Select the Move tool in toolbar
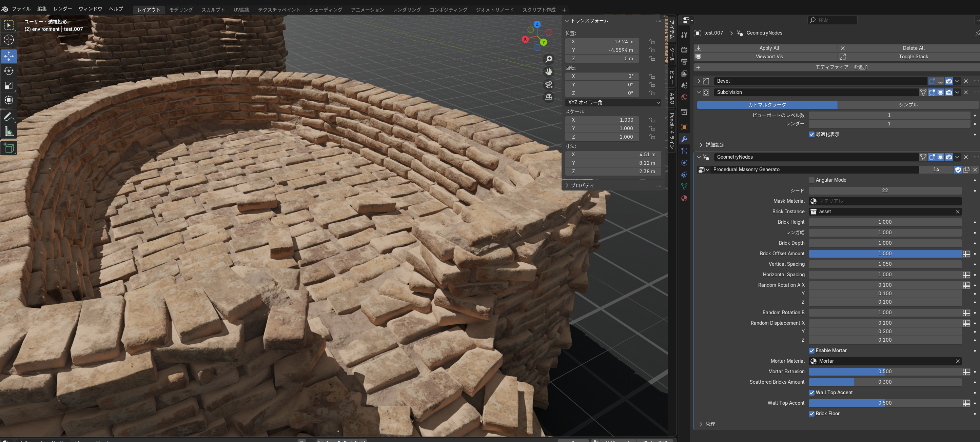Viewport: 980px width, 442px height. coord(9,56)
